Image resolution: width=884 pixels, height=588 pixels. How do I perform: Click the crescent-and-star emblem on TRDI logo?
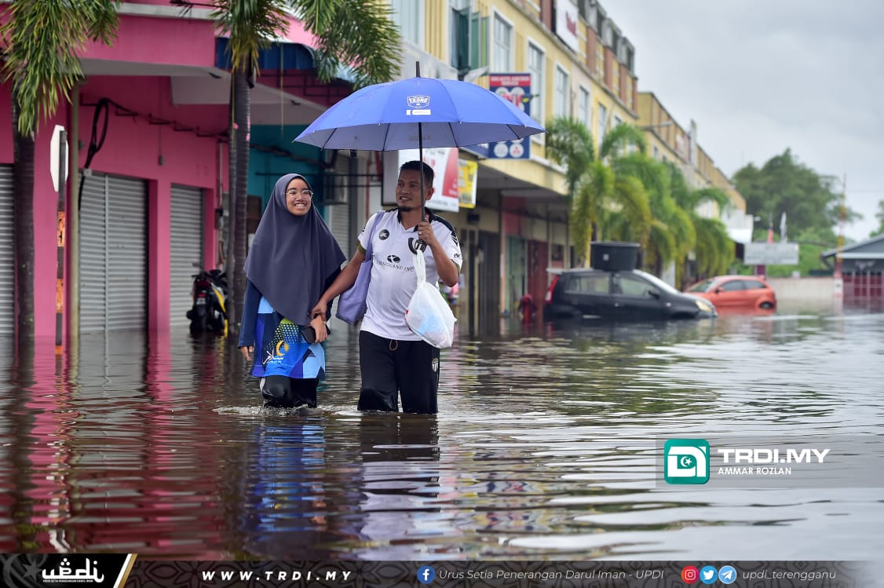pyautogui.click(x=685, y=459)
